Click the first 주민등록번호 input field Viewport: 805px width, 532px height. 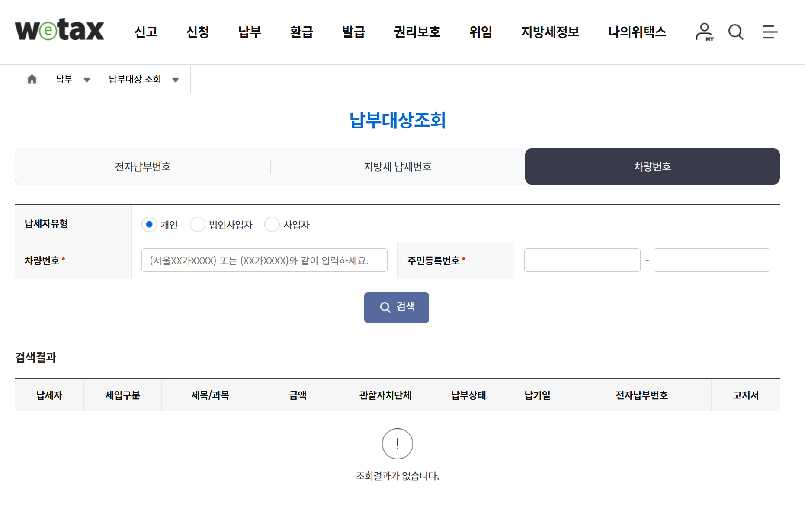(x=582, y=260)
